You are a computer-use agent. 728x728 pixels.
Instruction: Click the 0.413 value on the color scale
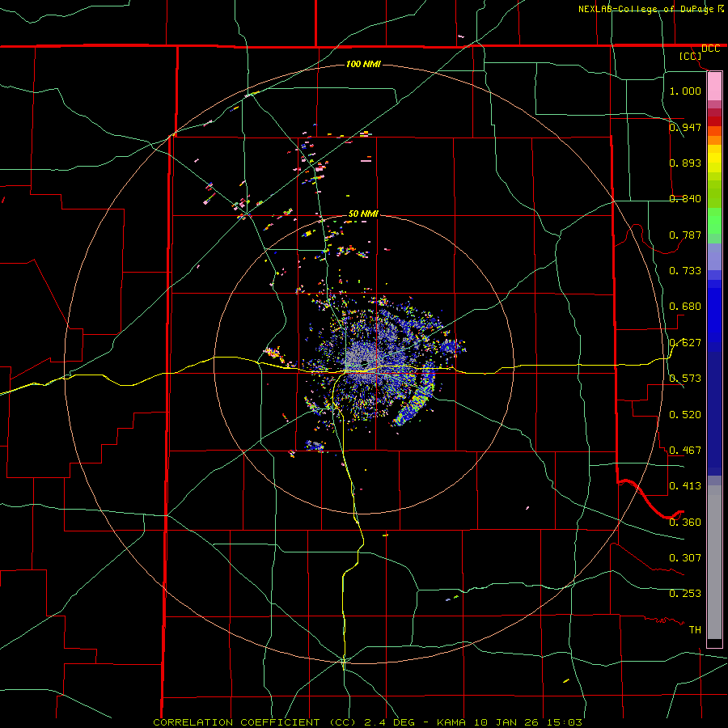pyautogui.click(x=685, y=485)
